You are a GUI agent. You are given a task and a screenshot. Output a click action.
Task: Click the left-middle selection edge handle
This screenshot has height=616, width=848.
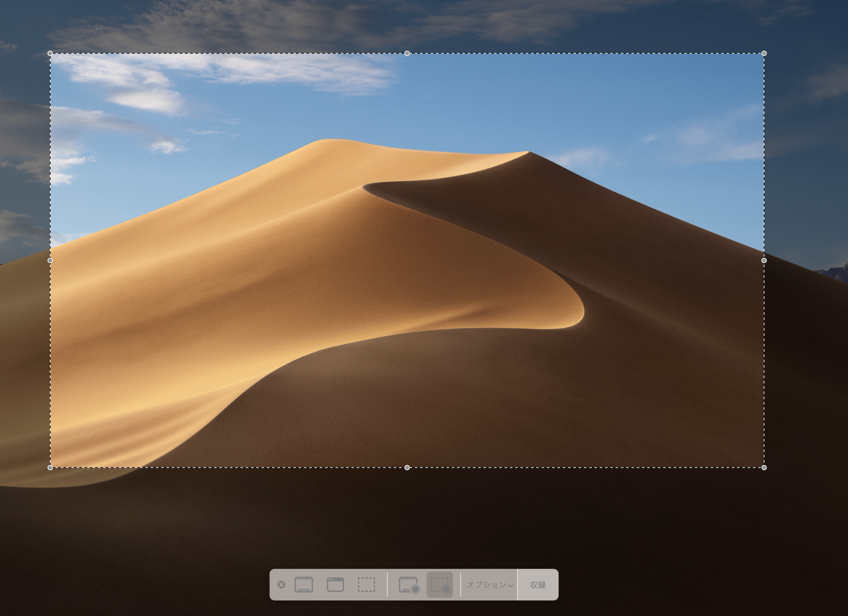(50, 260)
